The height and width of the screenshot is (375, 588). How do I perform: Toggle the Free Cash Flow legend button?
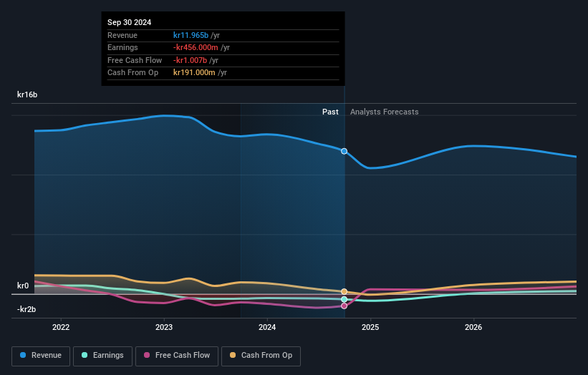coord(177,356)
